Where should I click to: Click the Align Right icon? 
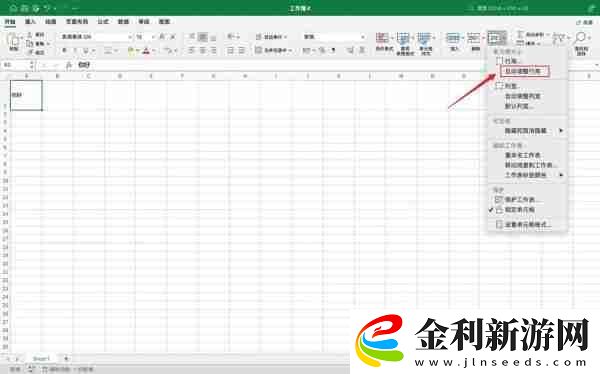pos(213,50)
